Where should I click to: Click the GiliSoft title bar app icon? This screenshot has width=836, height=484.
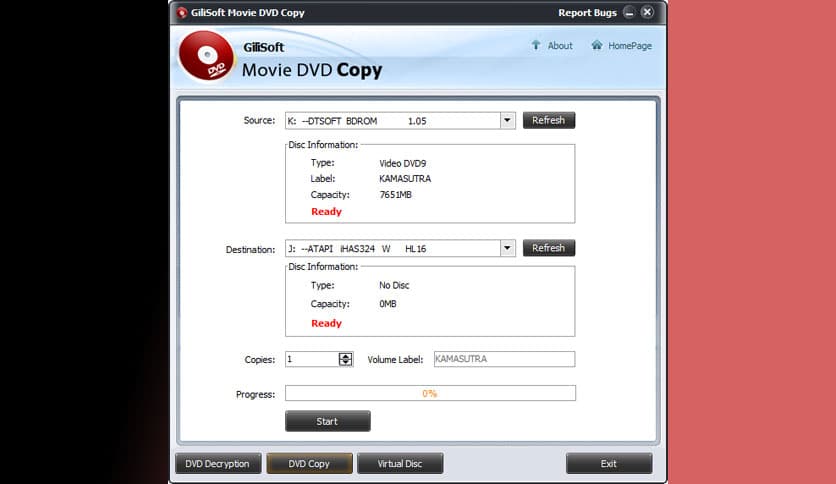[182, 12]
